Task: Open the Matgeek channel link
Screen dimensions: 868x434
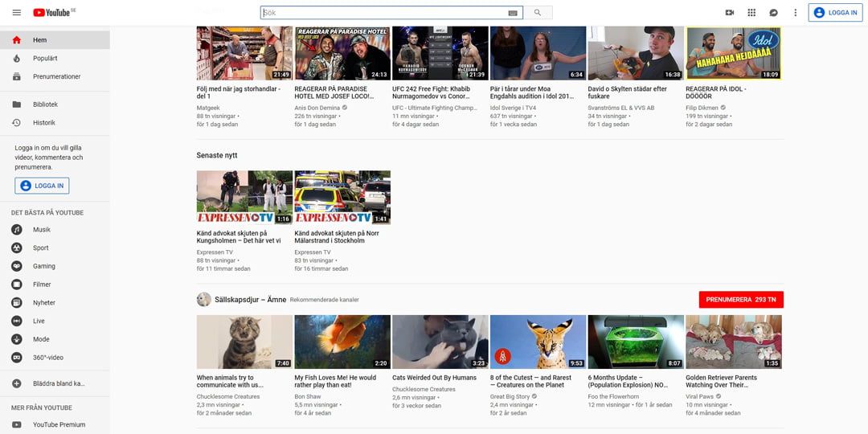Action: [207, 108]
